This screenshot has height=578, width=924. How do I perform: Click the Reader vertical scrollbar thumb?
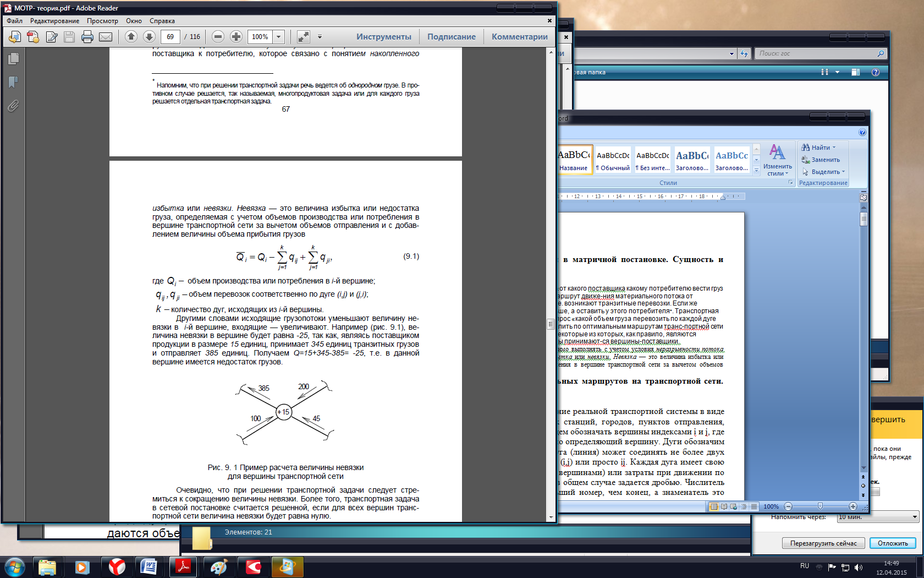point(551,324)
